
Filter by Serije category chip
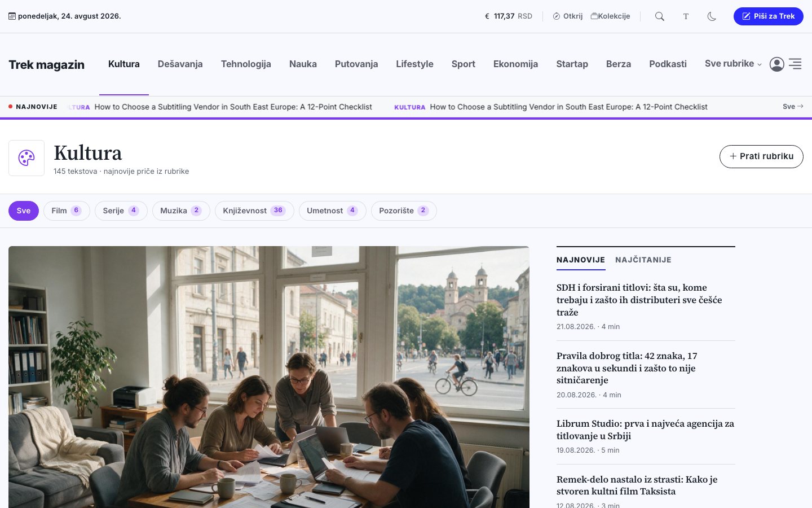pyautogui.click(x=121, y=211)
